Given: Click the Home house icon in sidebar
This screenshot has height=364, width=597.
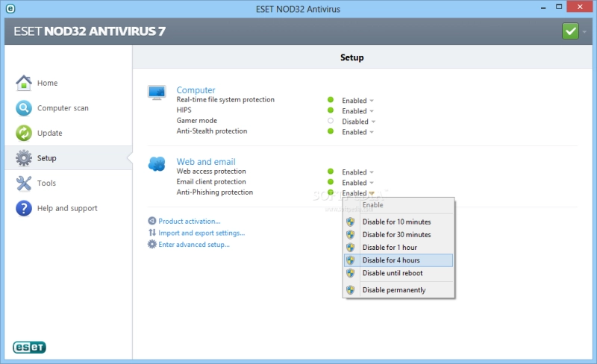Looking at the screenshot, I should tap(24, 83).
